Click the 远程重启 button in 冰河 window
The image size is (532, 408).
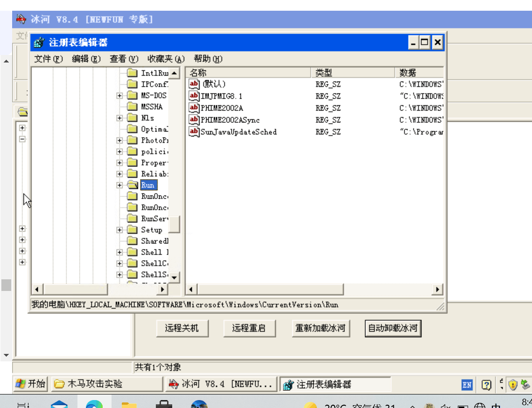click(x=249, y=328)
